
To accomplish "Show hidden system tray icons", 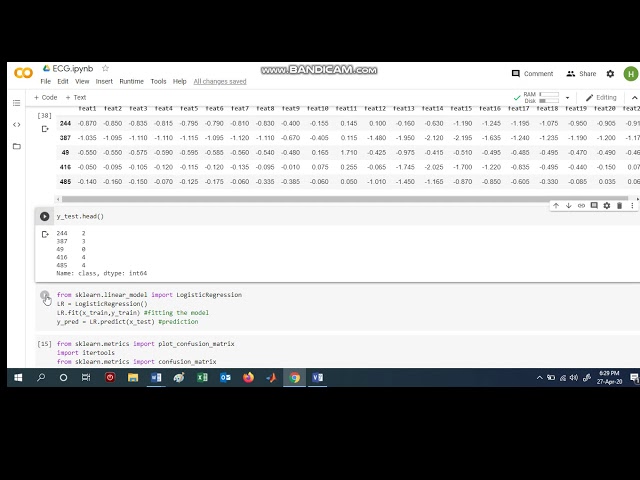I will (x=539, y=378).
